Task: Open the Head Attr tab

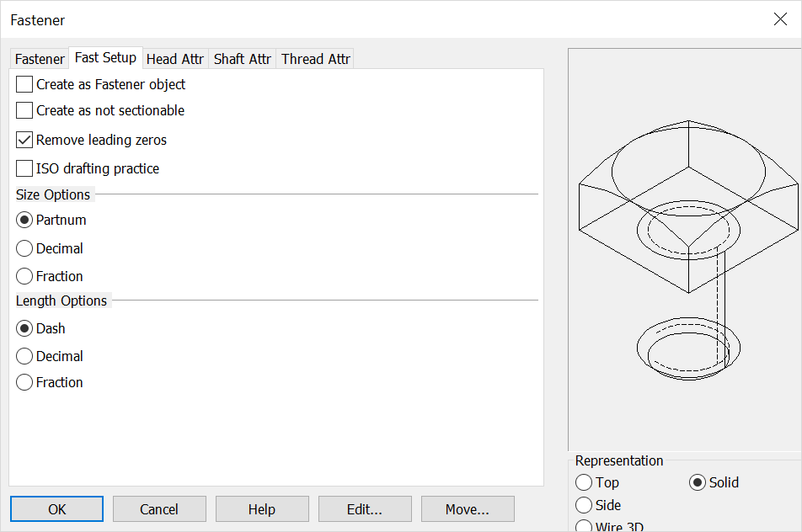Action: coord(174,58)
